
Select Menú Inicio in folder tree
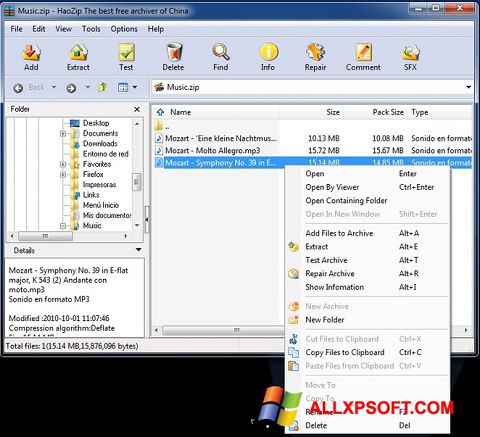click(101, 205)
